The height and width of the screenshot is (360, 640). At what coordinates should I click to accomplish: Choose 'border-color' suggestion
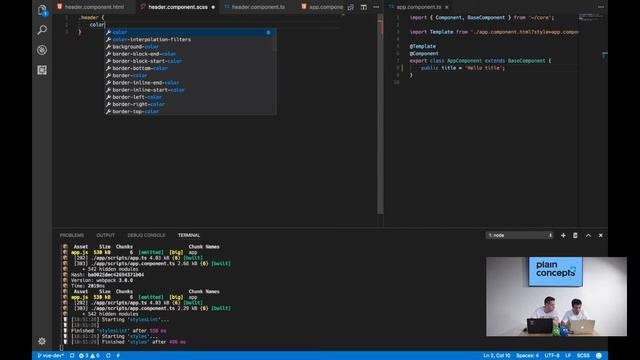click(x=190, y=76)
